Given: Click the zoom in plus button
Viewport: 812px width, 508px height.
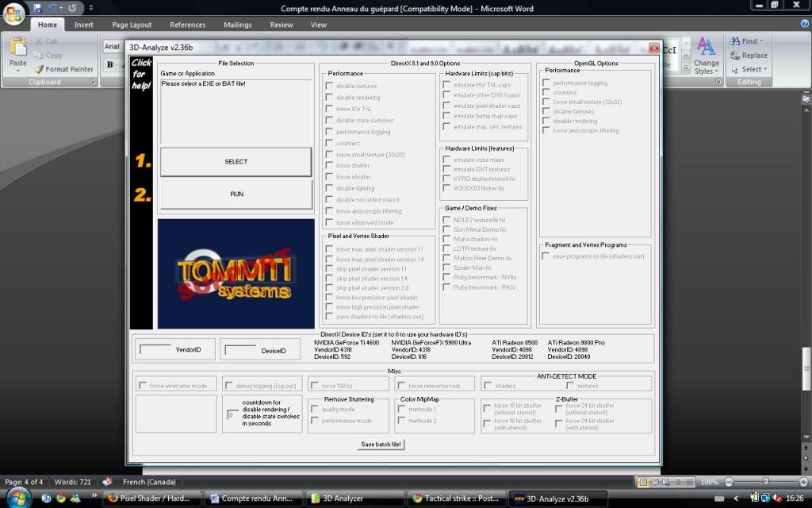Looking at the screenshot, I should pos(803,482).
